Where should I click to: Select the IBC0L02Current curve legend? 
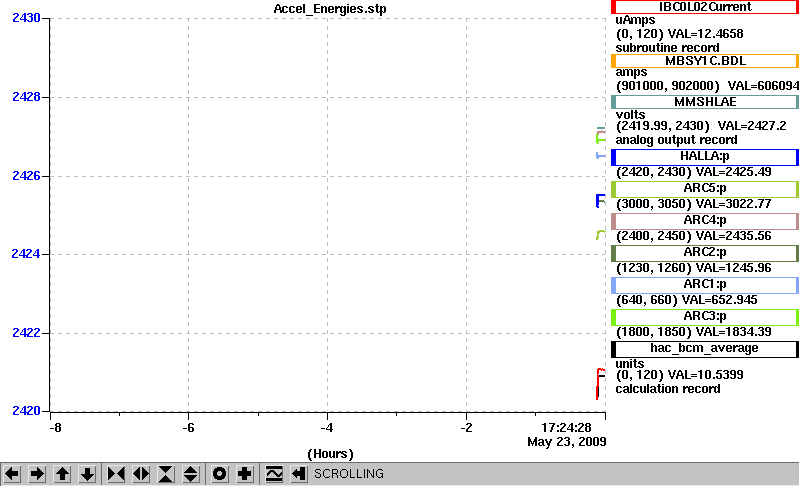(705, 7)
